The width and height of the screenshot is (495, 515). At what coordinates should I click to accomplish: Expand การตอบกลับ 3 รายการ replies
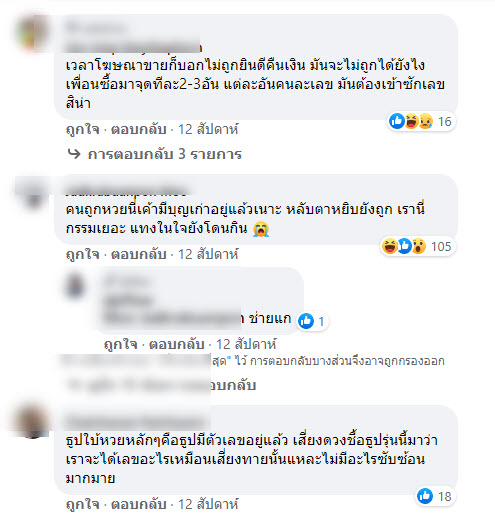[165, 154]
